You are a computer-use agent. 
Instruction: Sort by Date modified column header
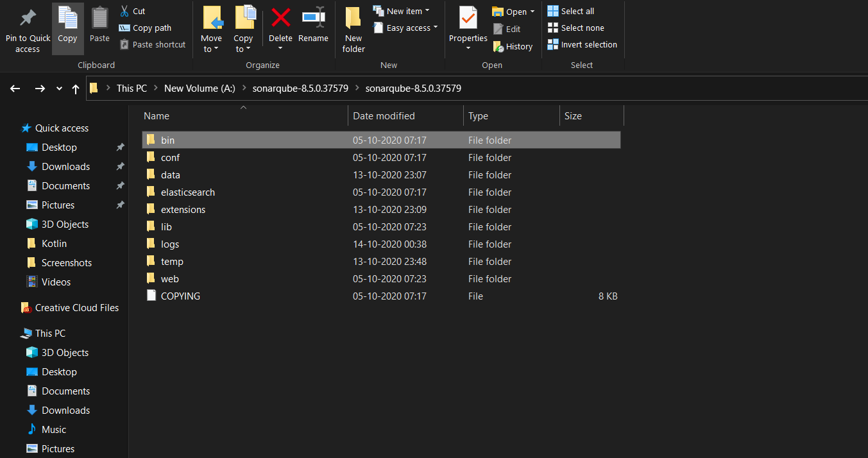point(406,116)
